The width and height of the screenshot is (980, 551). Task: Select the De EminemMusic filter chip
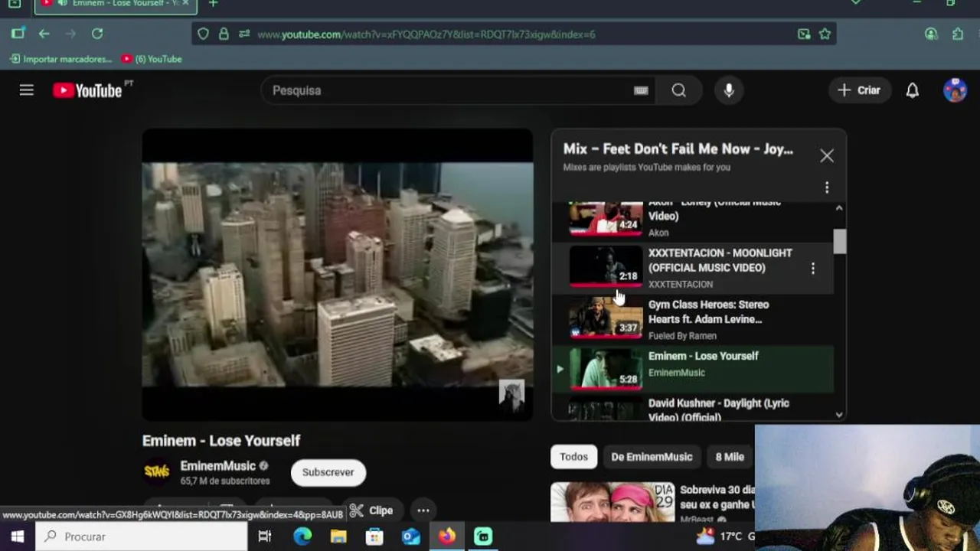tap(652, 457)
